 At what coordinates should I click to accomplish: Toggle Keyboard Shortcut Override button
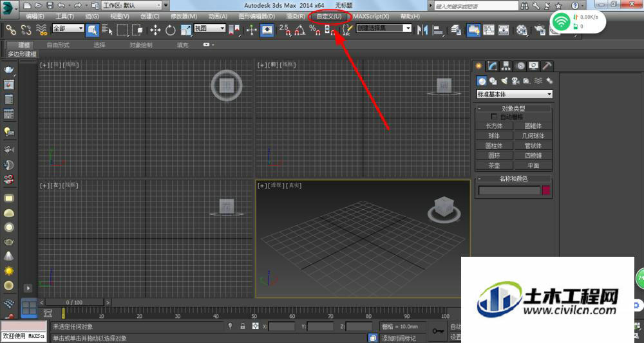(x=267, y=30)
